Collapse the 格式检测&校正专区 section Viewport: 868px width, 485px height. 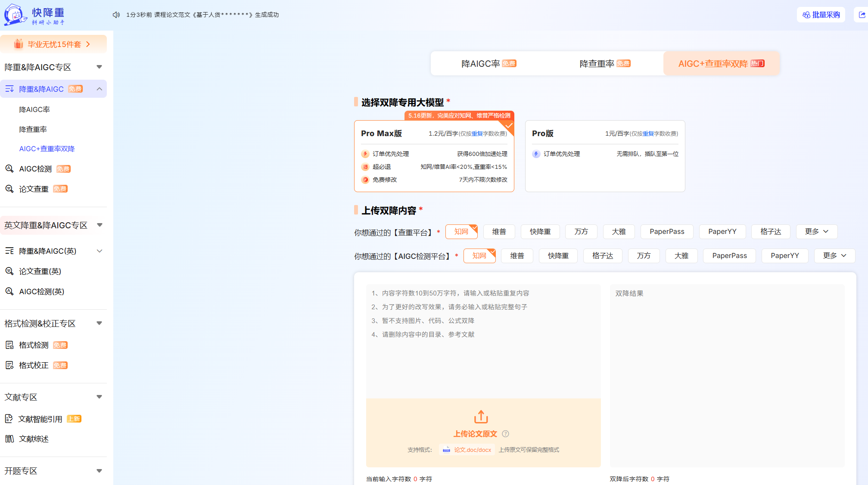pos(100,323)
